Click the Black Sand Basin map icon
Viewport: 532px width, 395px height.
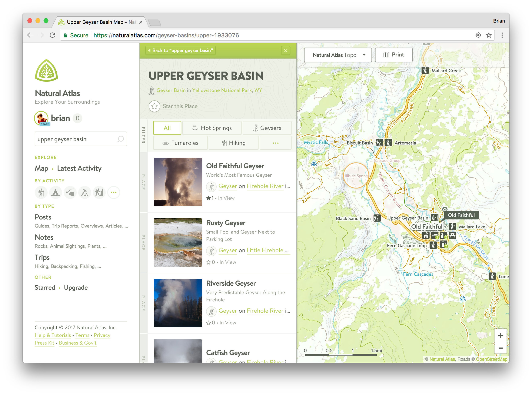[377, 218]
